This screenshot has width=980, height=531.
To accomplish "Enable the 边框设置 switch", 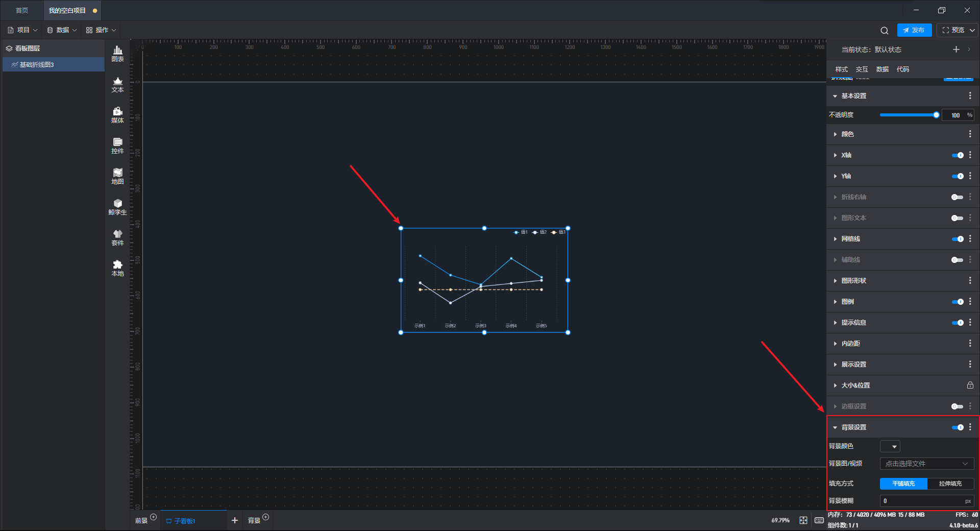I will click(958, 406).
